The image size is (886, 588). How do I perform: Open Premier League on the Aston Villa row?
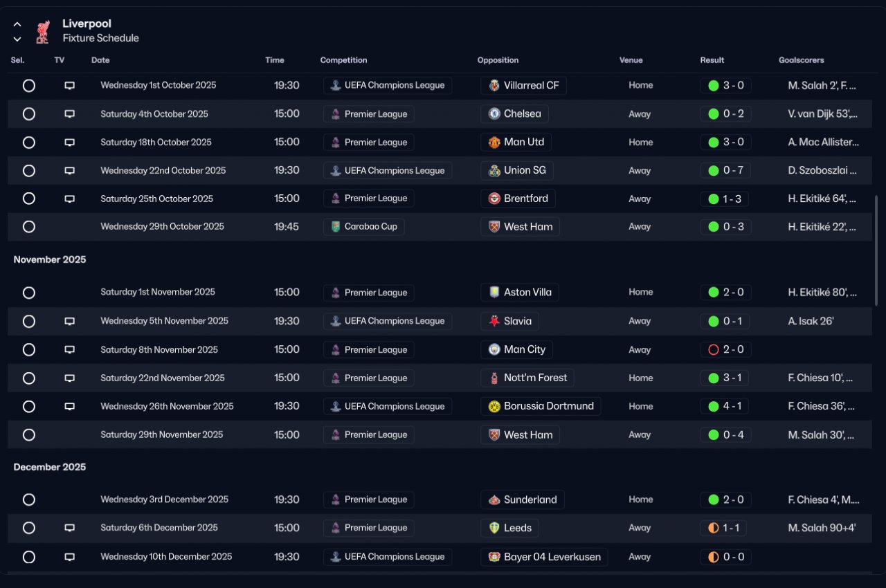369,293
